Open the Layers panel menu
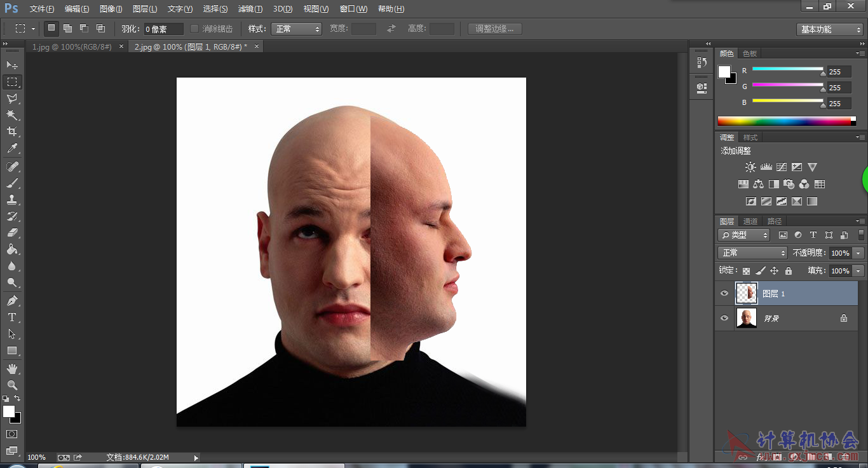The height and width of the screenshot is (468, 868). click(860, 221)
